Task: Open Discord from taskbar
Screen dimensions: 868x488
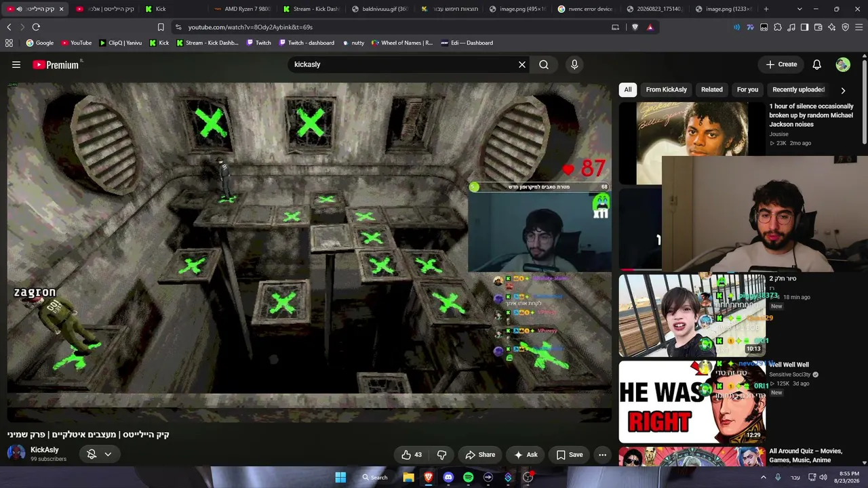Action: (x=448, y=477)
